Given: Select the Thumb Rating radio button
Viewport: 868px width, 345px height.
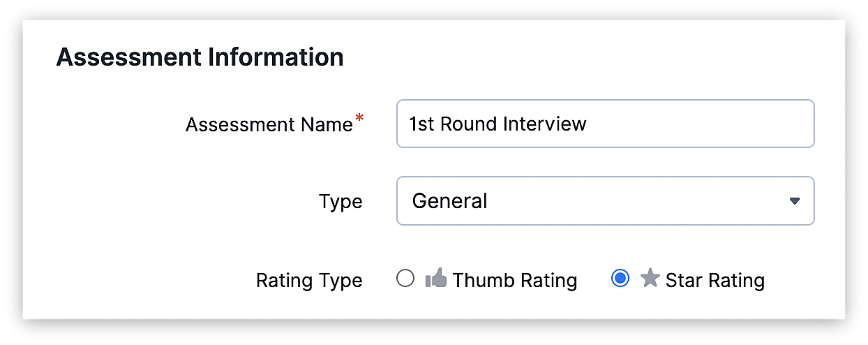Looking at the screenshot, I should coord(405,279).
